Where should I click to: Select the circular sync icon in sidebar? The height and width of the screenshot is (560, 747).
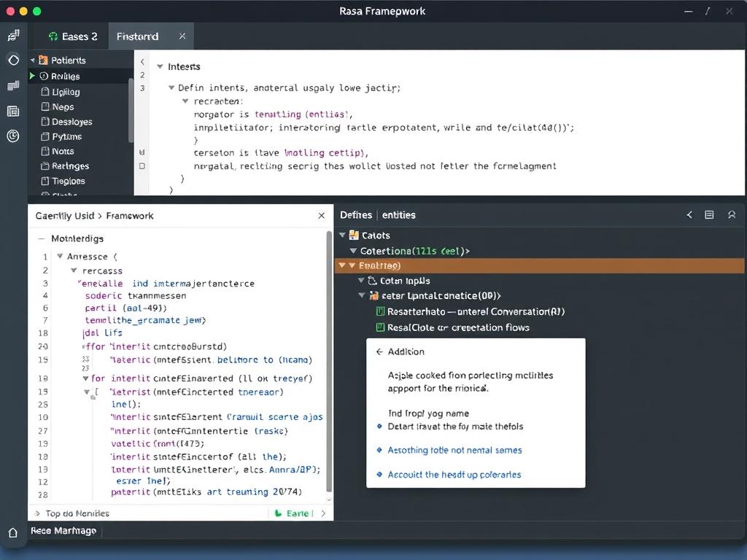click(13, 60)
